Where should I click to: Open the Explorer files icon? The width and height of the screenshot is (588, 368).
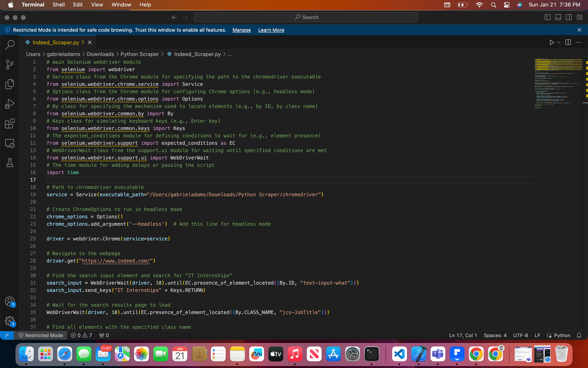10,84
